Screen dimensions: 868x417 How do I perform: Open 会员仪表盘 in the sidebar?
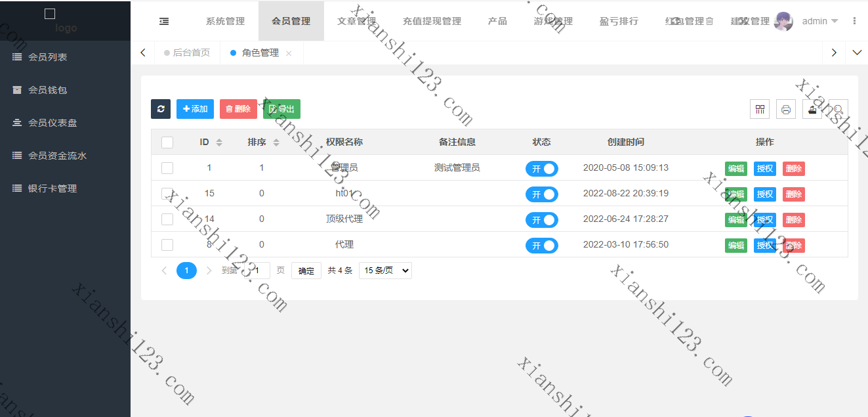tap(65, 123)
